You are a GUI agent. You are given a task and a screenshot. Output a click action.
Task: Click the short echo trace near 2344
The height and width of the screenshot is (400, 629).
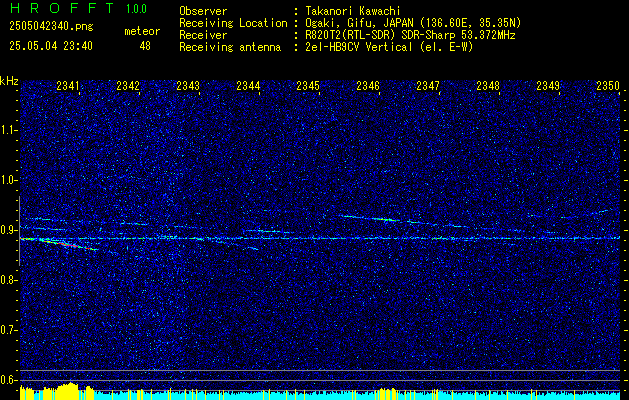268,231
